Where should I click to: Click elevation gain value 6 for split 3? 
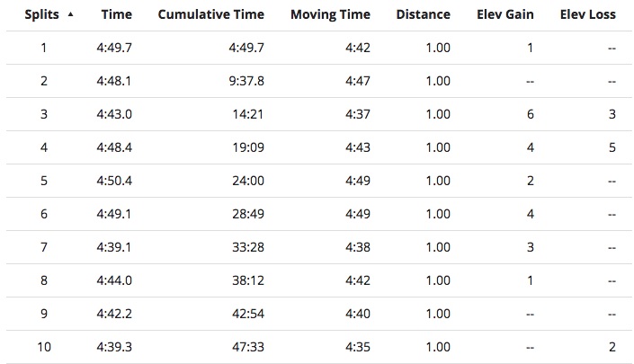click(x=531, y=114)
